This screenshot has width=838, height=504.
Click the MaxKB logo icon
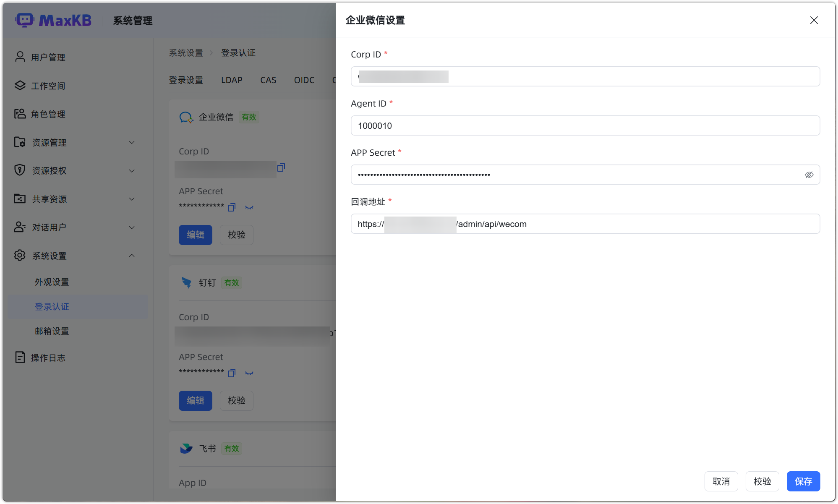coord(24,20)
